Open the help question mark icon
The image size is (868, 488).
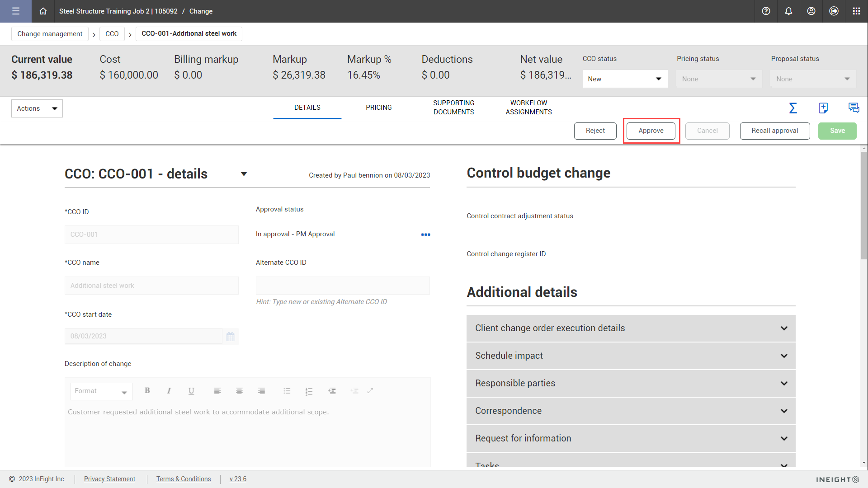tap(766, 11)
